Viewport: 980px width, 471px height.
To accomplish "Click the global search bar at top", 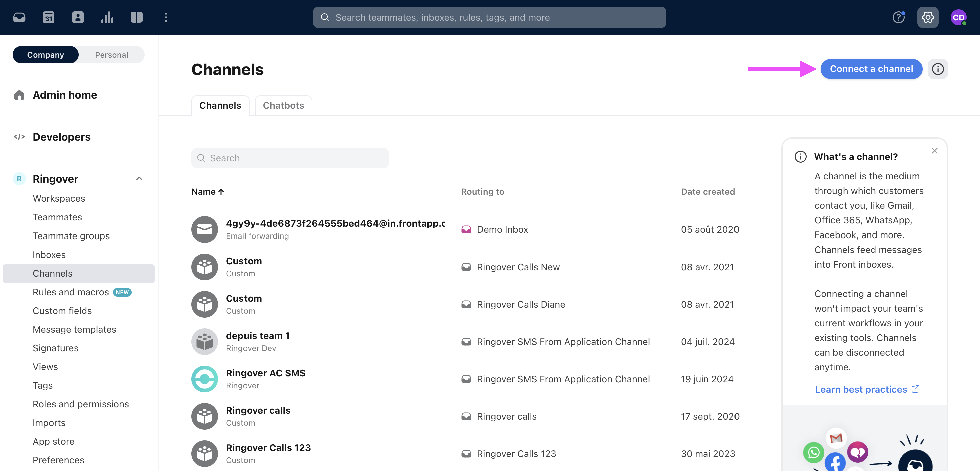I will pos(489,17).
